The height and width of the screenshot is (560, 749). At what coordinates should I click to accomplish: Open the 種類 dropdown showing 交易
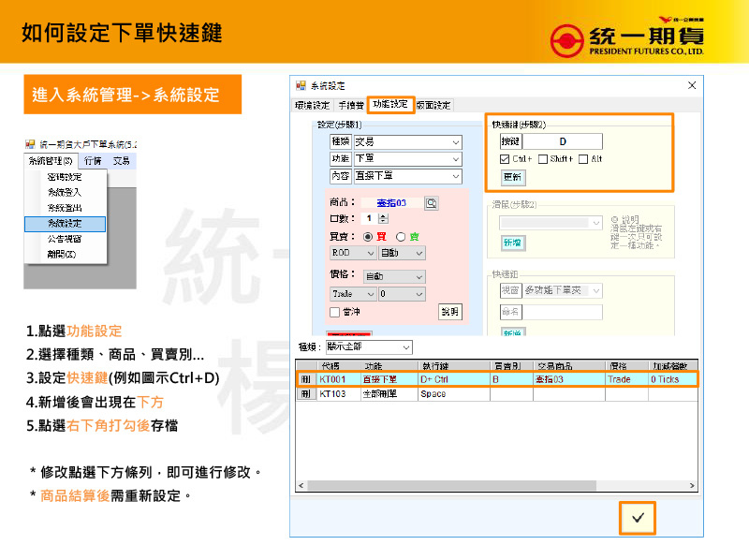coord(407,142)
